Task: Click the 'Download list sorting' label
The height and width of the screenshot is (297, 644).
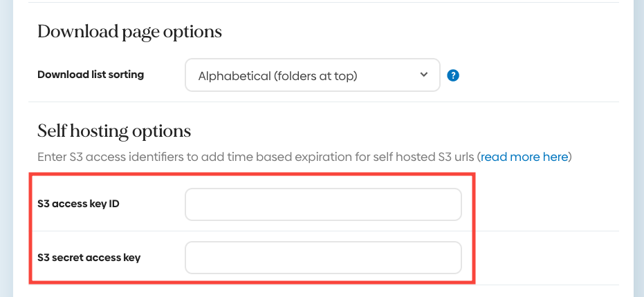Action: pos(91,75)
